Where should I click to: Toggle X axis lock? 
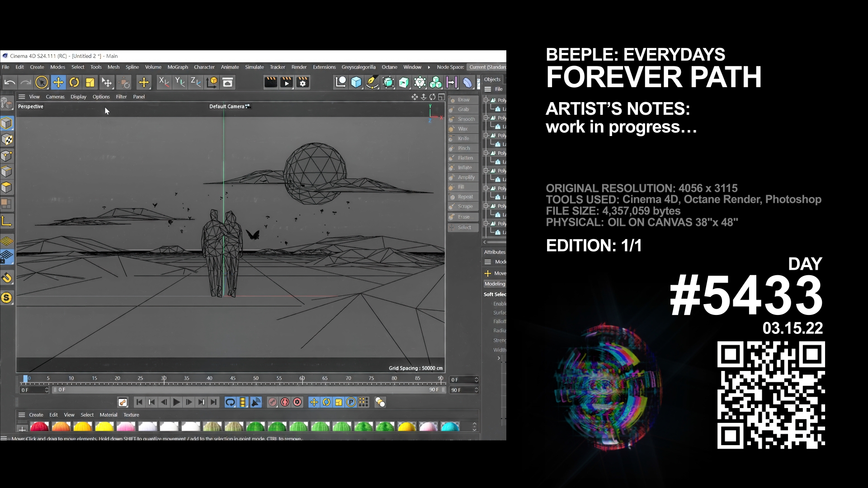(164, 82)
